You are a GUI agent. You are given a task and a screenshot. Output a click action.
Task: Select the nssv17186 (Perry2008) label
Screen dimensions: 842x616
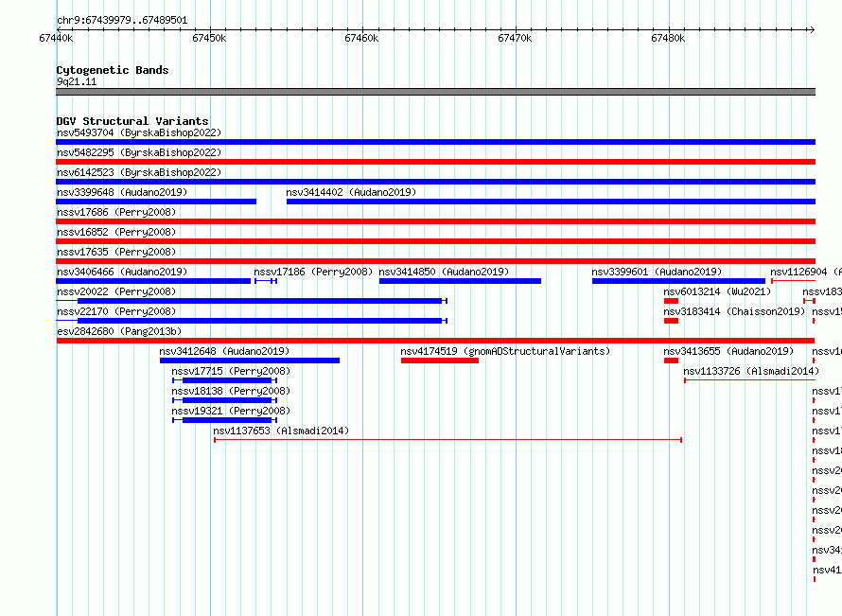[x=313, y=272]
